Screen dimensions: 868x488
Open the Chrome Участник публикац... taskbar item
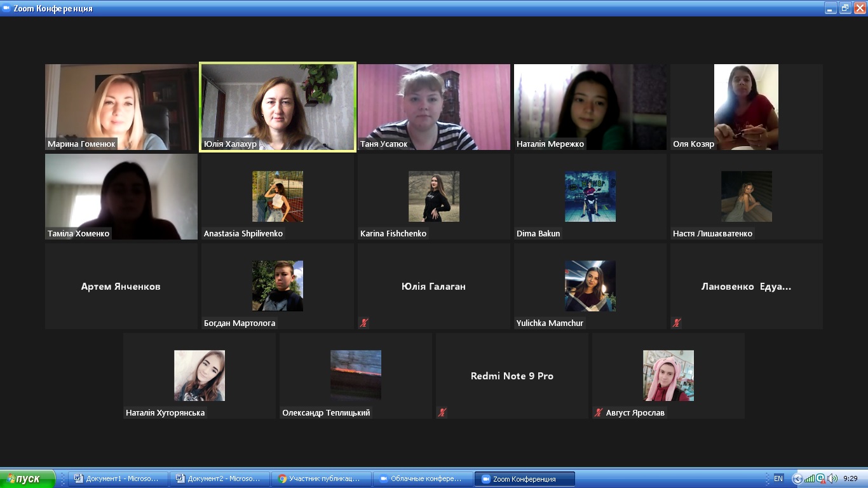point(321,478)
